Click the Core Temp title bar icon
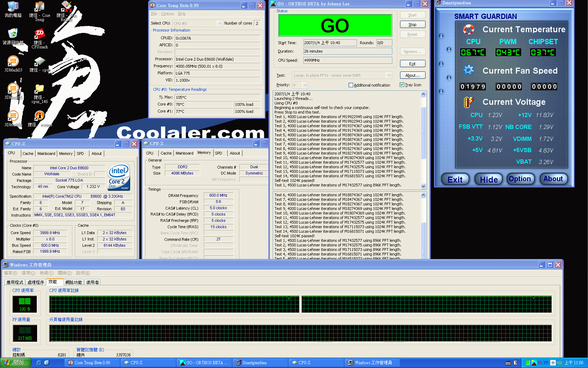 [x=153, y=5]
